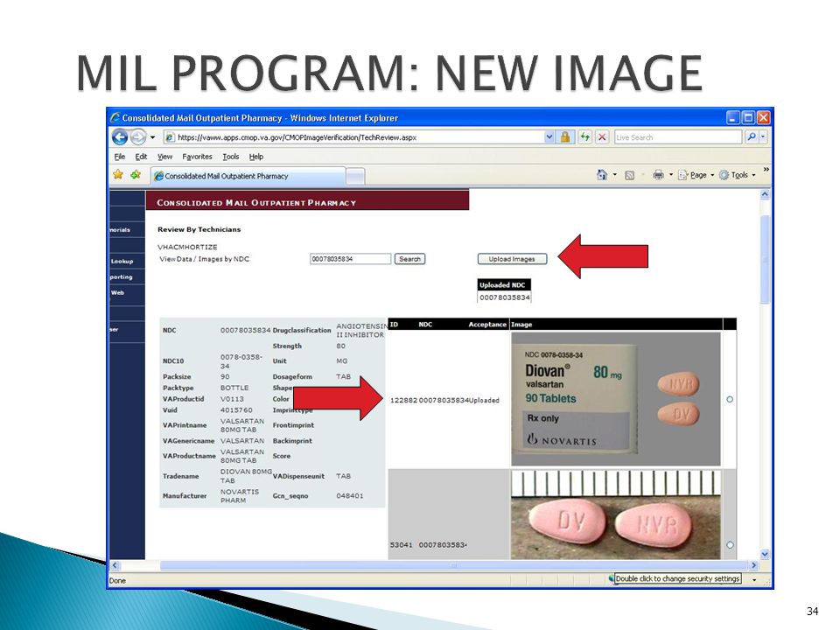Focus the Live Search box
This screenshot has width=840, height=630.
(678, 137)
